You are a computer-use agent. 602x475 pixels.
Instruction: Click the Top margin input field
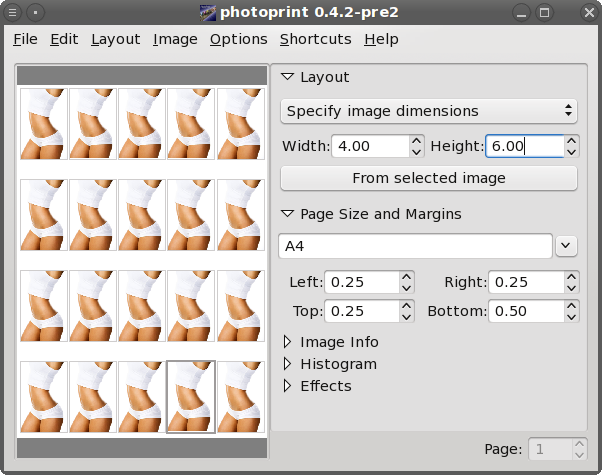click(x=360, y=311)
